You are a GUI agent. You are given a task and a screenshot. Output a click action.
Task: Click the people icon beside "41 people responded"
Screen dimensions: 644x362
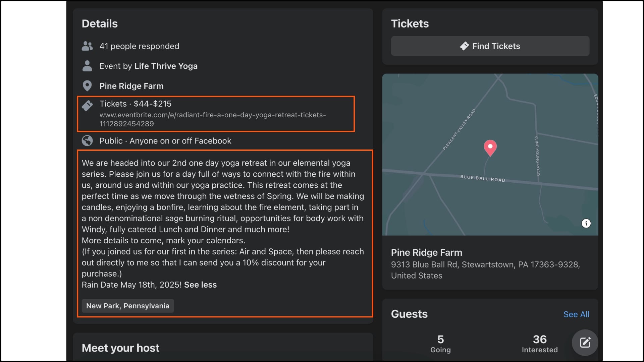87,46
